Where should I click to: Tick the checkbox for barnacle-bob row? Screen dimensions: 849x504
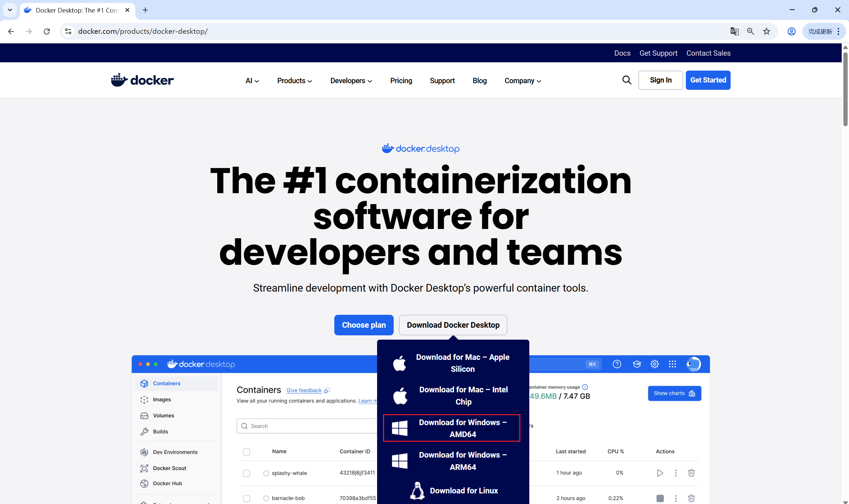coord(246,498)
